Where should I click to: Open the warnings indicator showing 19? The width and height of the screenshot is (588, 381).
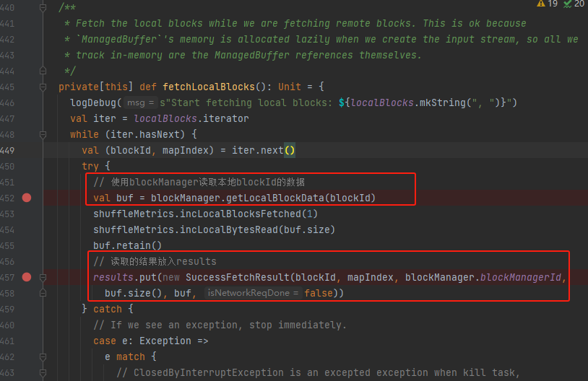coord(547,4)
